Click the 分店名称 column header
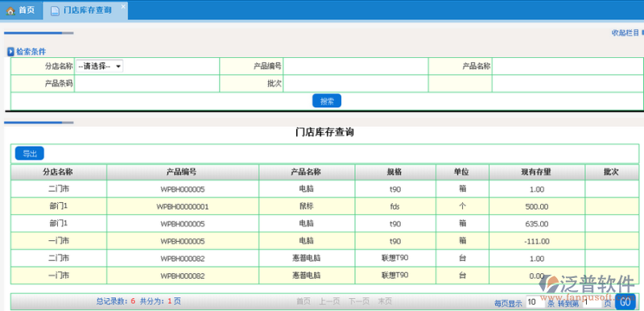This screenshot has height=311, width=644. 58,172
